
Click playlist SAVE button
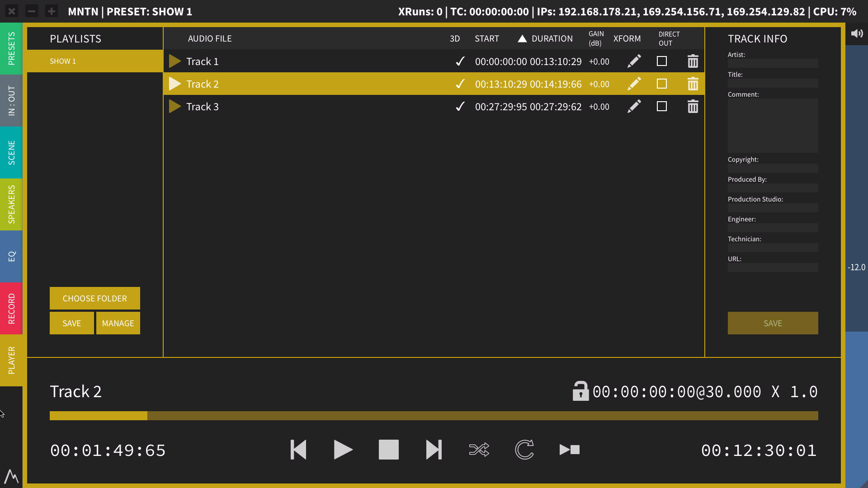pos(72,323)
